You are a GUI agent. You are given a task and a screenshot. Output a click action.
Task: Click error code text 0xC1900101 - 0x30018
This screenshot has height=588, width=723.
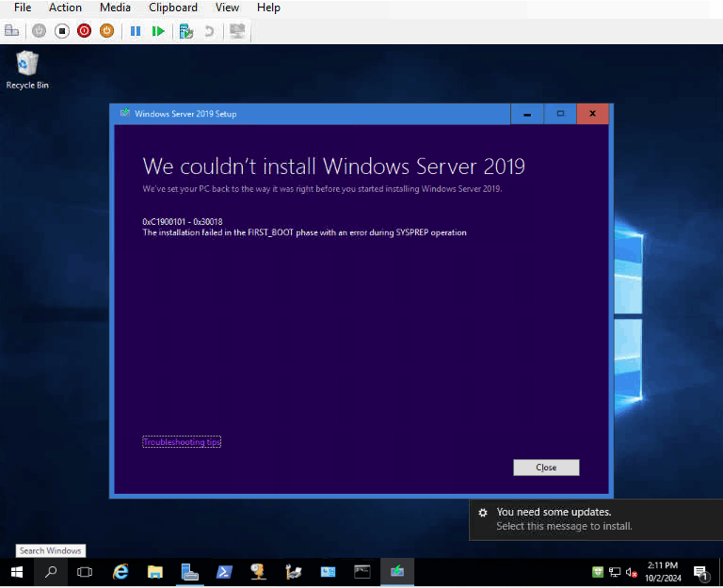[183, 222]
